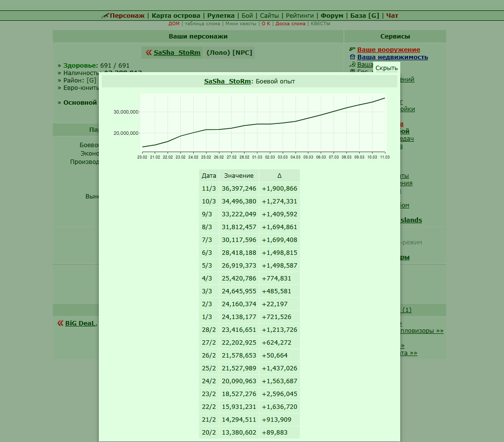
Task: Click value 22,202,925 for 27/2
Action: pos(239,343)
